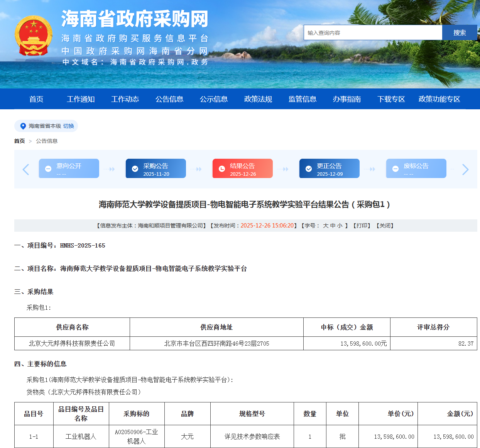Click the minus icon on 废标公告 stage
This screenshot has width=480, height=448.
tap(395, 168)
